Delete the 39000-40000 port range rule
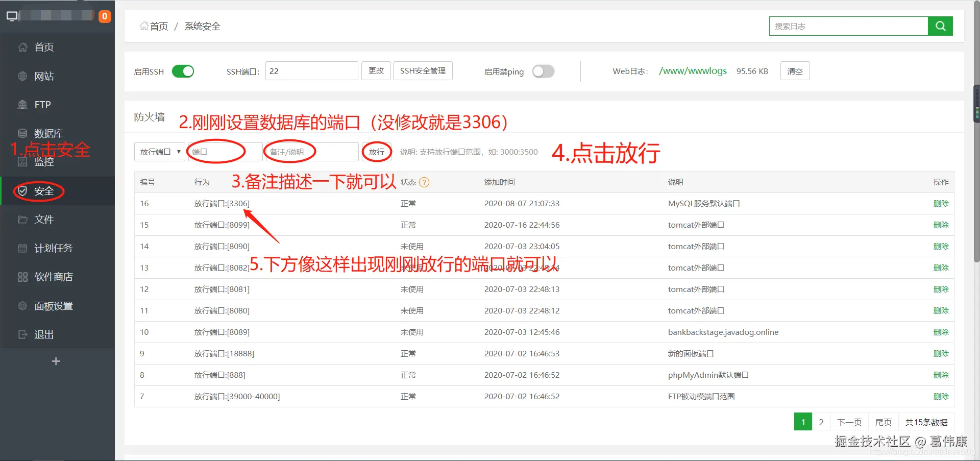The width and height of the screenshot is (980, 461). pos(941,396)
